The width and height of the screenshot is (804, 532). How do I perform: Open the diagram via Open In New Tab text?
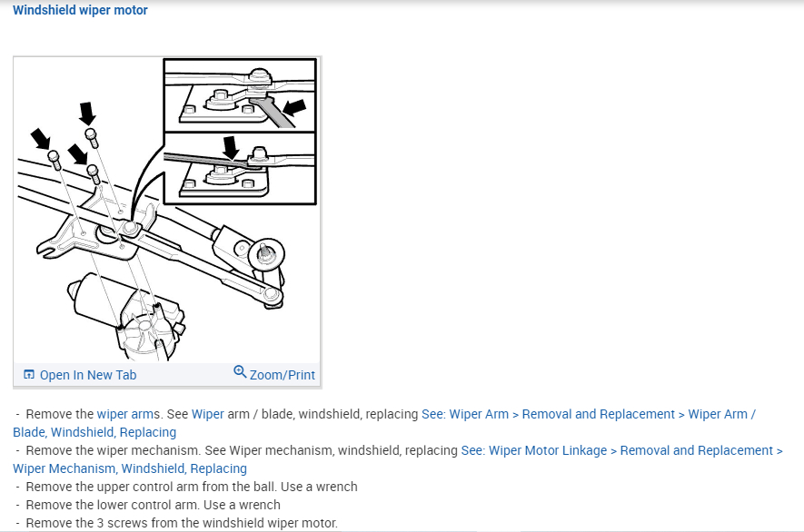click(x=88, y=375)
